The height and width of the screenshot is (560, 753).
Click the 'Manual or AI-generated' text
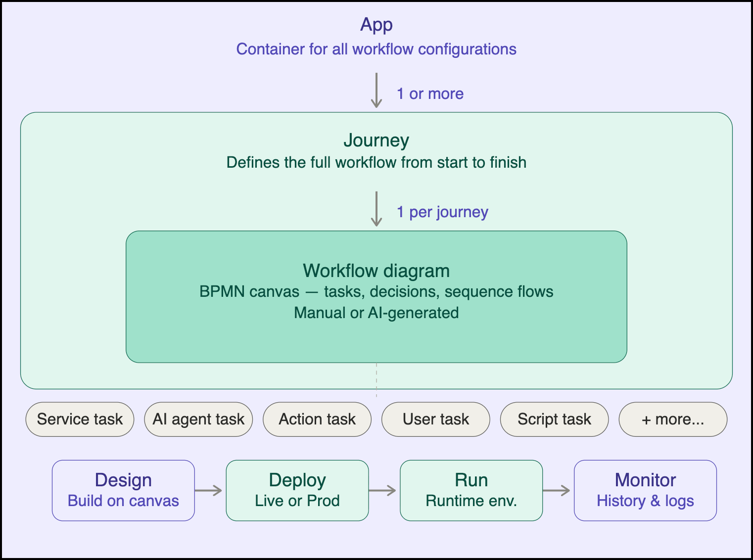(376, 313)
